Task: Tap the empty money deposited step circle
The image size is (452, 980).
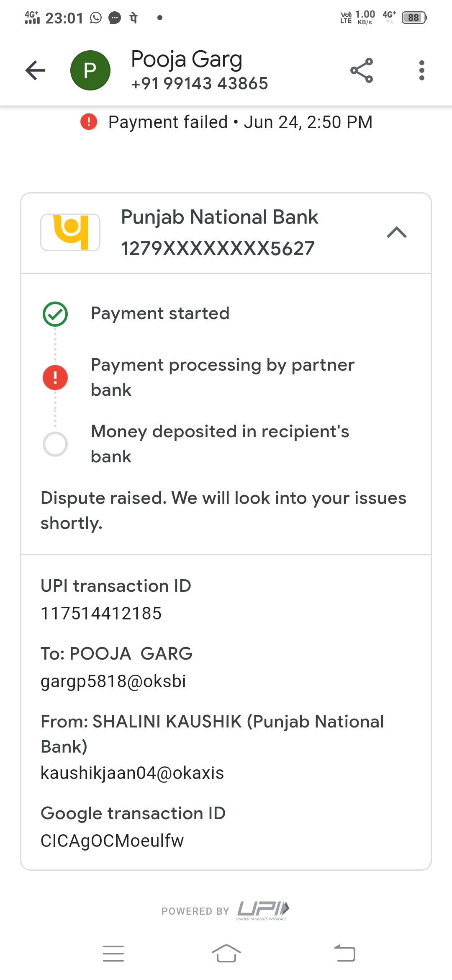Action: pyautogui.click(x=55, y=444)
